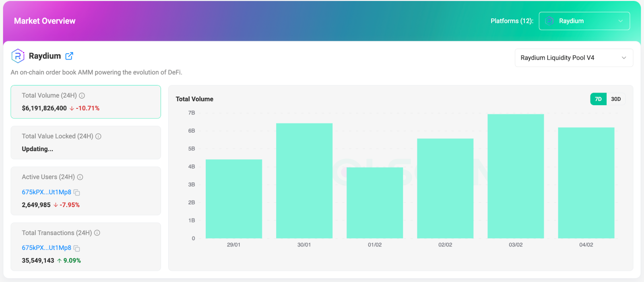Copy the Total Transactions address

pyautogui.click(x=77, y=248)
